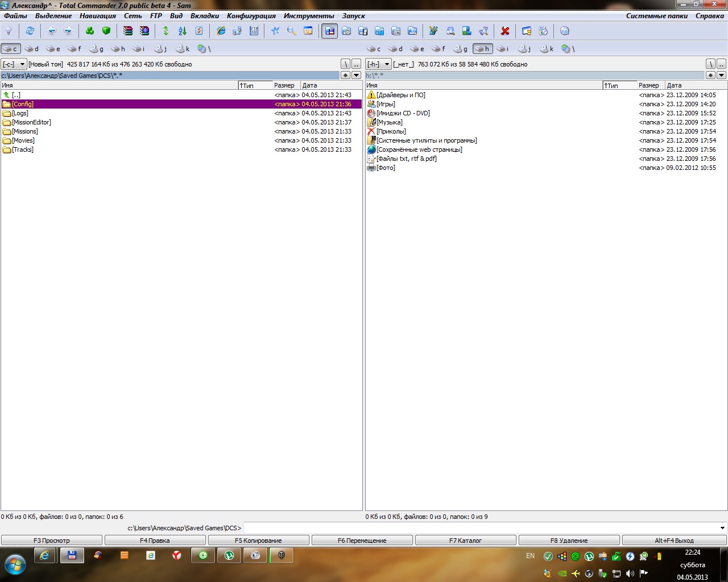The width and height of the screenshot is (728, 582).
Task: Click the magnifier search files icon
Action: tap(292, 31)
